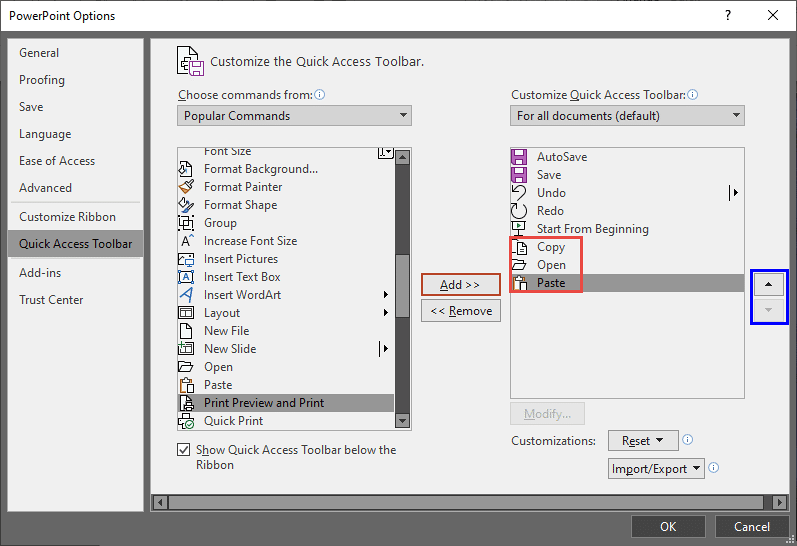Click the Format Painter brush icon
This screenshot has width=797, height=546.
click(186, 187)
